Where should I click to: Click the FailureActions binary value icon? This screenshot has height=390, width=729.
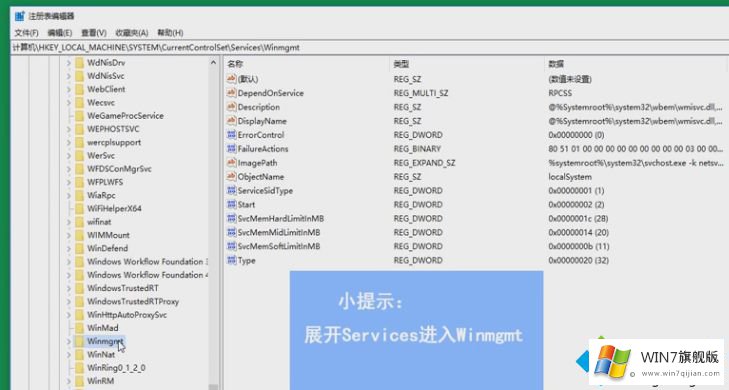[231, 149]
